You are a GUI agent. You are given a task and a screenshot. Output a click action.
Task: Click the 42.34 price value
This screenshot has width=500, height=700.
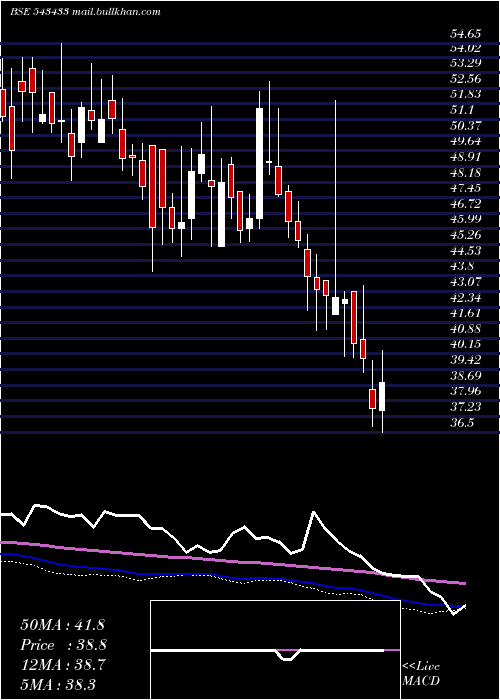[x=465, y=298]
